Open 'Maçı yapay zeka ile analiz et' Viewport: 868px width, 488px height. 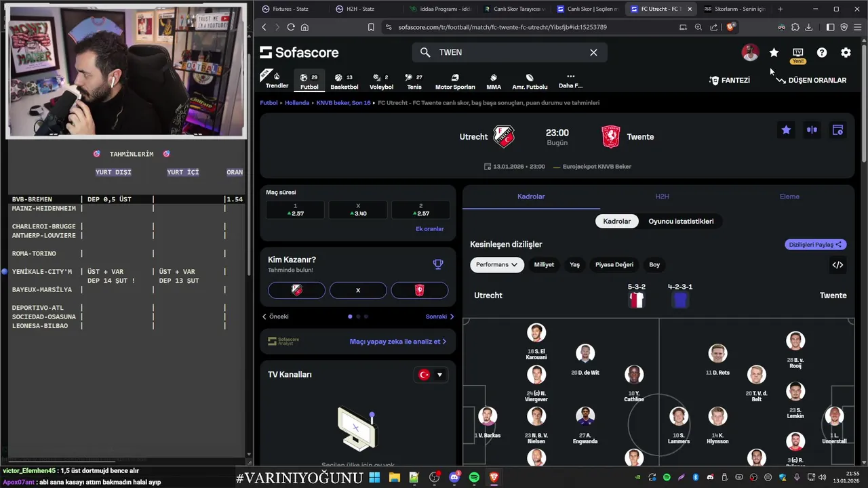(398, 342)
